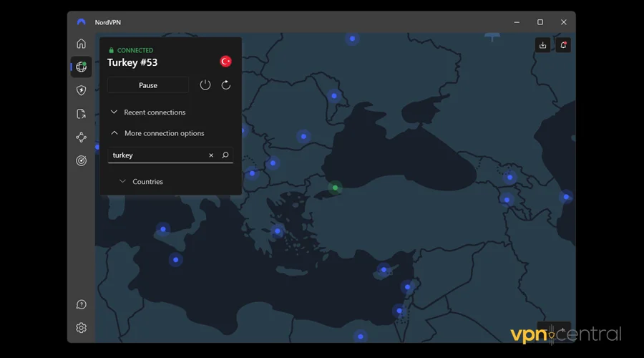Select the Cyprus server dot on map
The image size is (644, 358).
click(x=384, y=270)
